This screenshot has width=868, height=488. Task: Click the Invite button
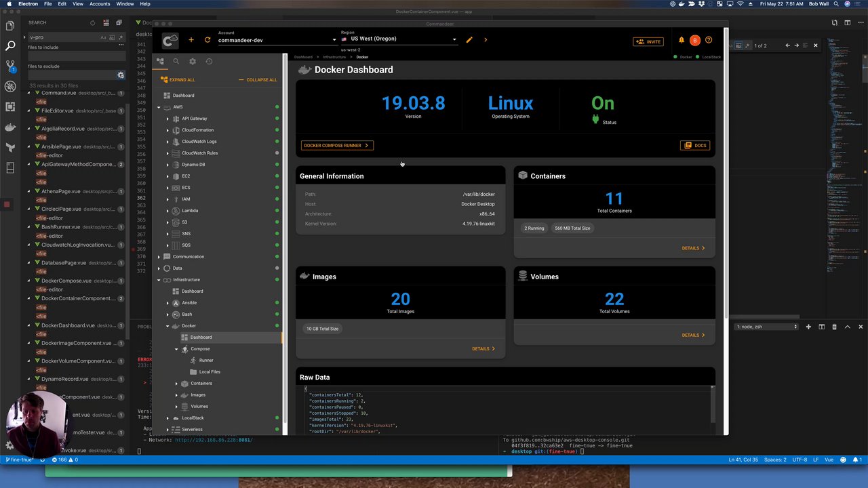[648, 41]
